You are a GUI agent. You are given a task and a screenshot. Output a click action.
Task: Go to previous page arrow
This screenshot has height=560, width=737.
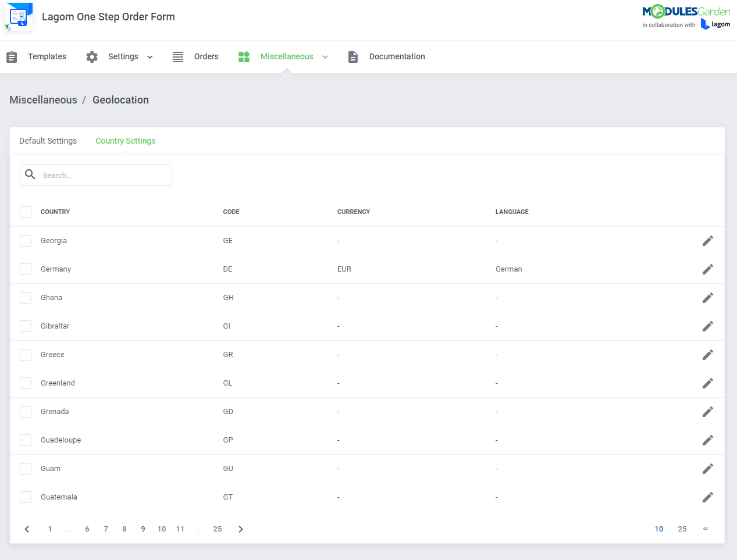click(x=27, y=529)
